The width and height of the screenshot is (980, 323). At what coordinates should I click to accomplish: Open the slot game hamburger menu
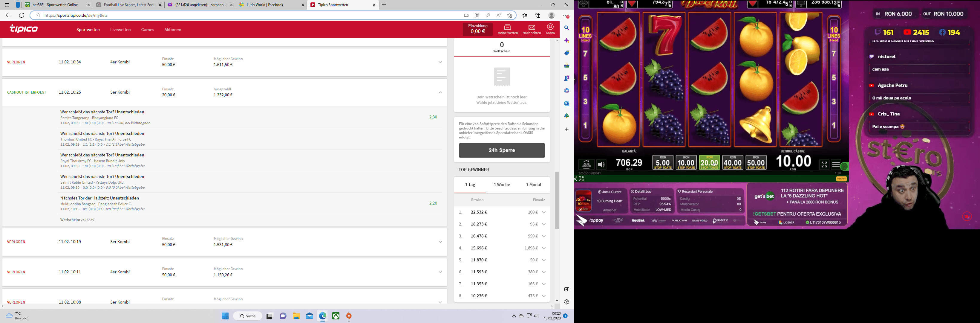pos(836,164)
